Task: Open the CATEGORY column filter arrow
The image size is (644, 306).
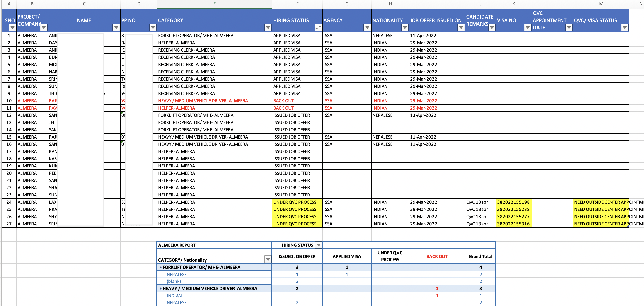Action: (268, 27)
